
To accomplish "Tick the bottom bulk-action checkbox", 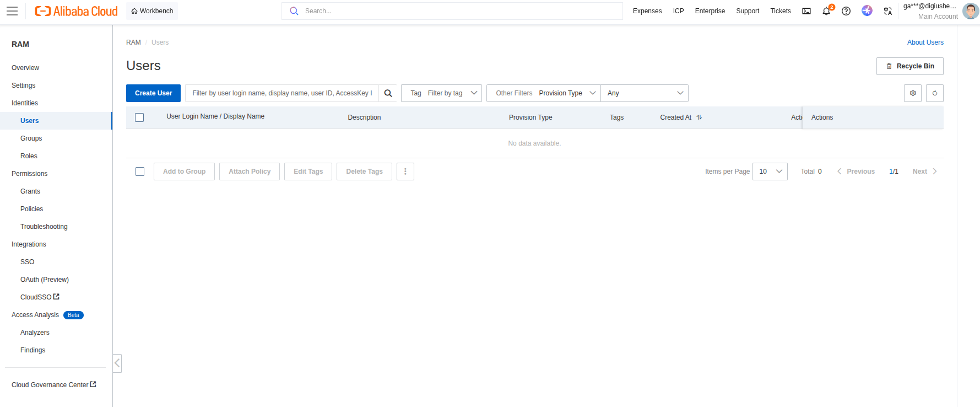I will tap(140, 172).
